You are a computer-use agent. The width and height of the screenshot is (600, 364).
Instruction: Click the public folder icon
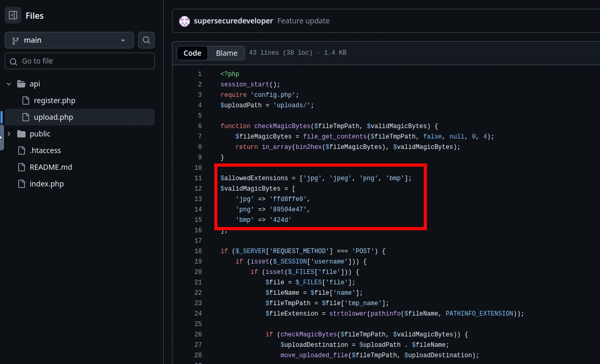pos(21,134)
